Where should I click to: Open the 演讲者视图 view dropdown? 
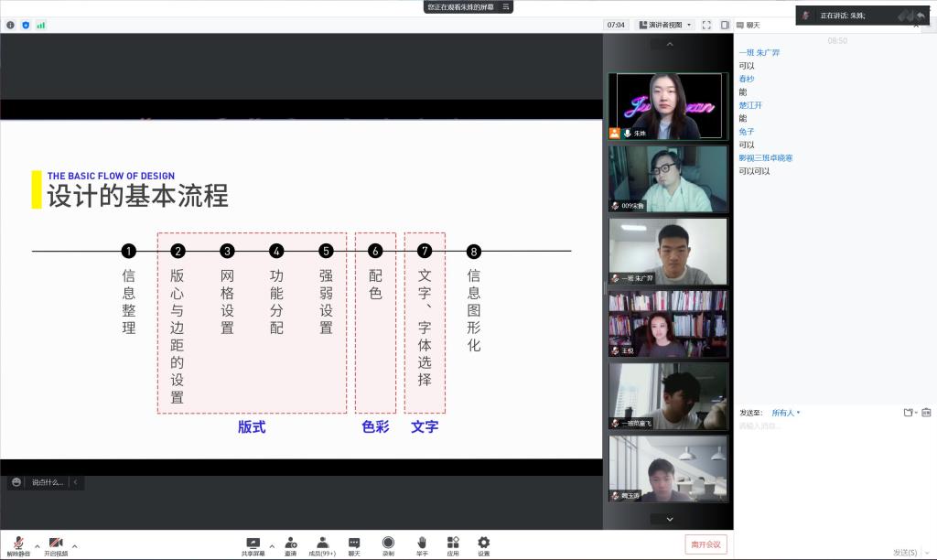[665, 25]
